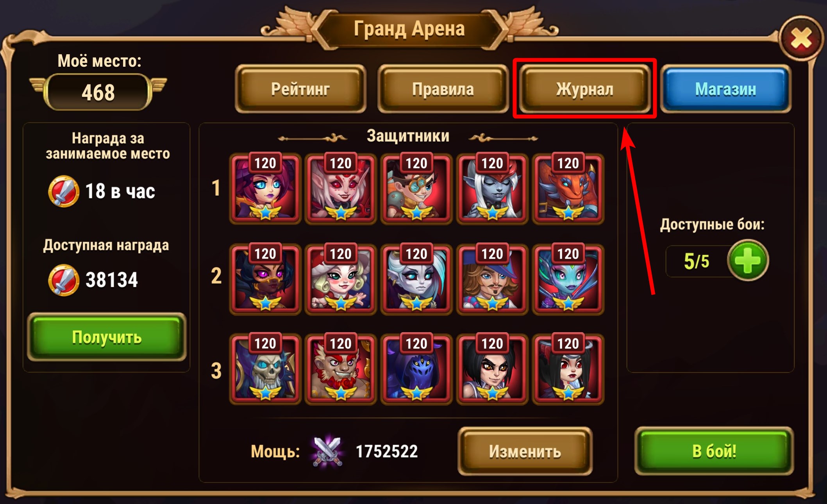Screen dimensions: 827x504
Task: Claim reward with the Получить button
Action: pos(107,337)
